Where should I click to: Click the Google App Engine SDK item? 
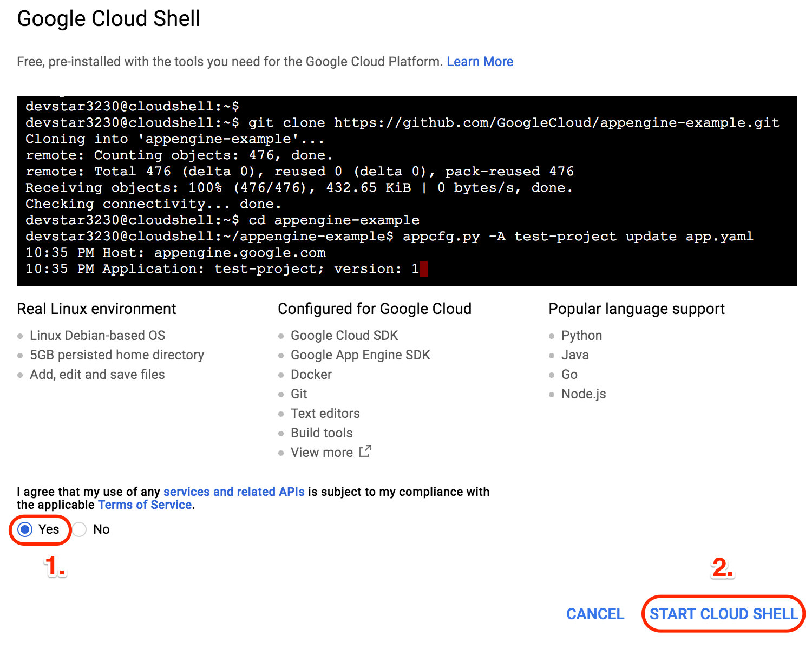click(x=360, y=355)
